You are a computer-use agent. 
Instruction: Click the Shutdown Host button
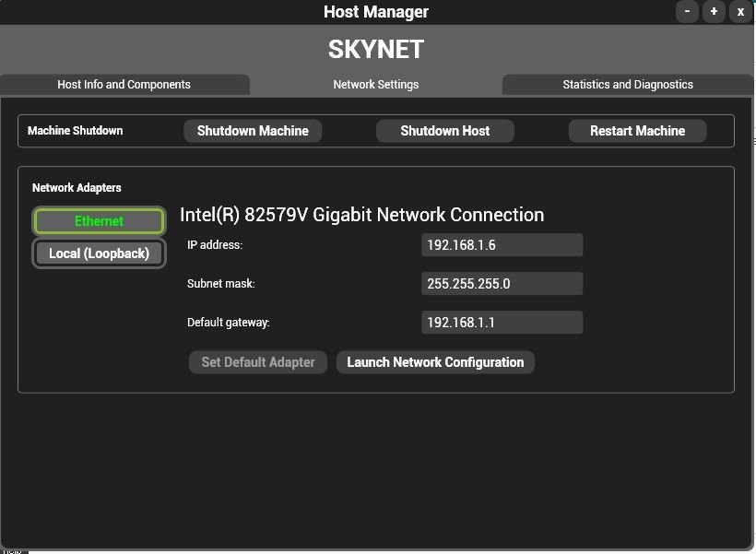click(x=444, y=130)
